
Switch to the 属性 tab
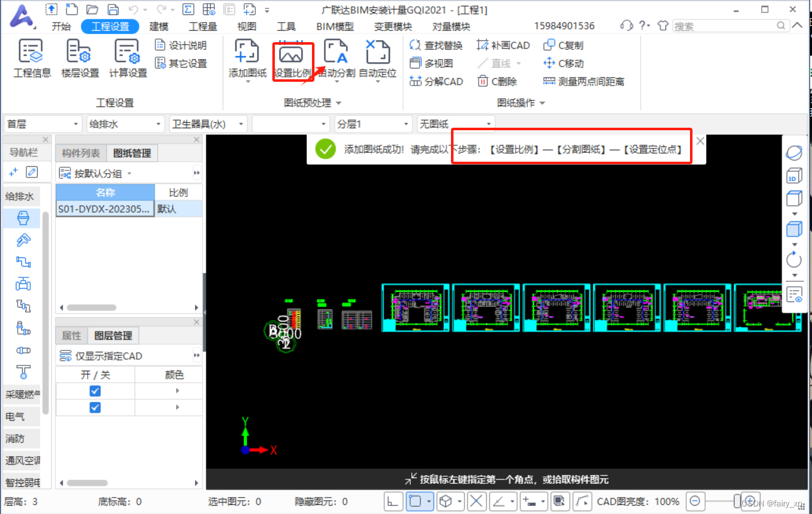(71, 336)
